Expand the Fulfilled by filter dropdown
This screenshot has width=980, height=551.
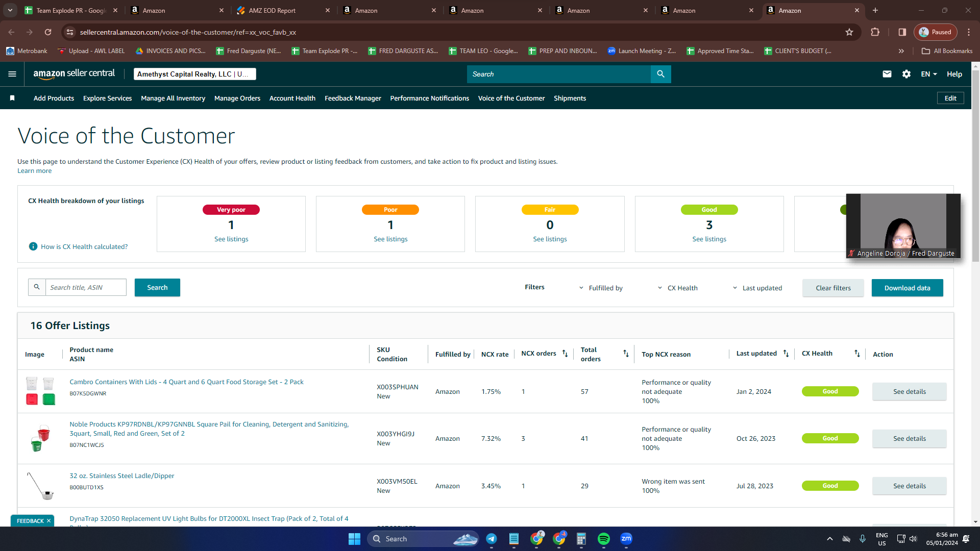[x=601, y=288]
